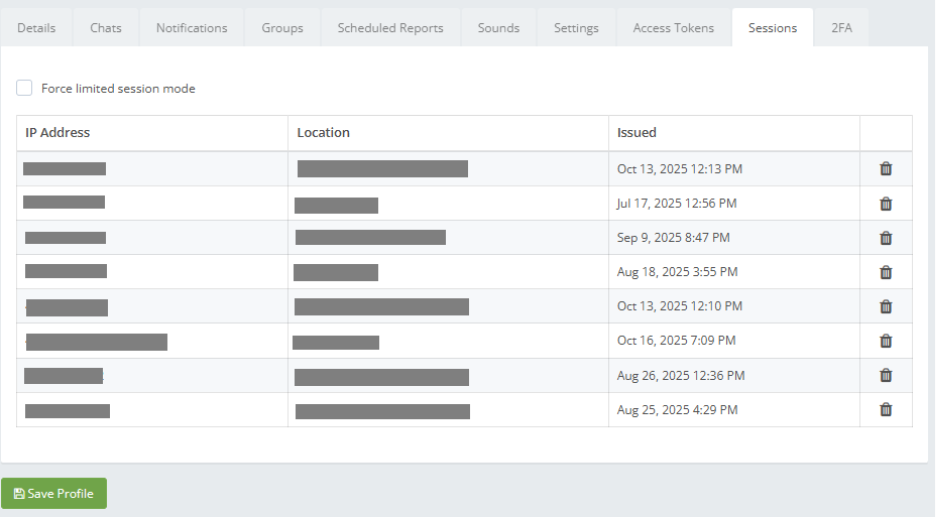Viewport: 936px width, 517px height.
Task: View the Access Tokens tab
Action: tap(673, 28)
